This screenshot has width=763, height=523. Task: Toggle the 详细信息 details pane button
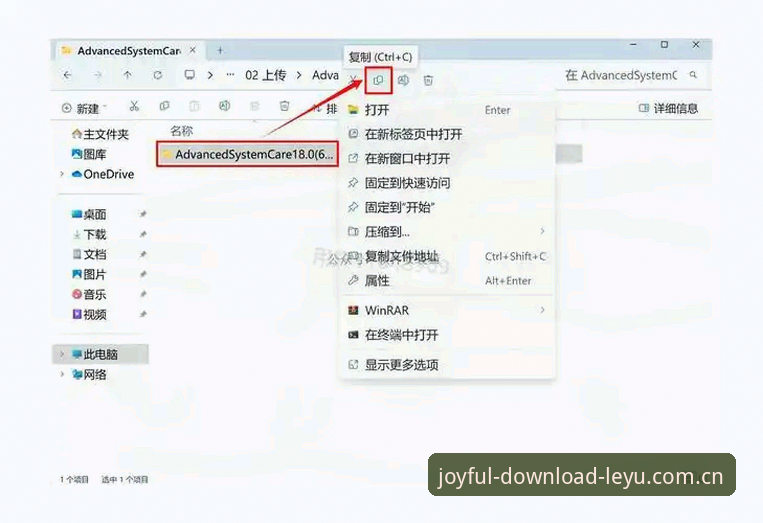pyautogui.click(x=668, y=108)
